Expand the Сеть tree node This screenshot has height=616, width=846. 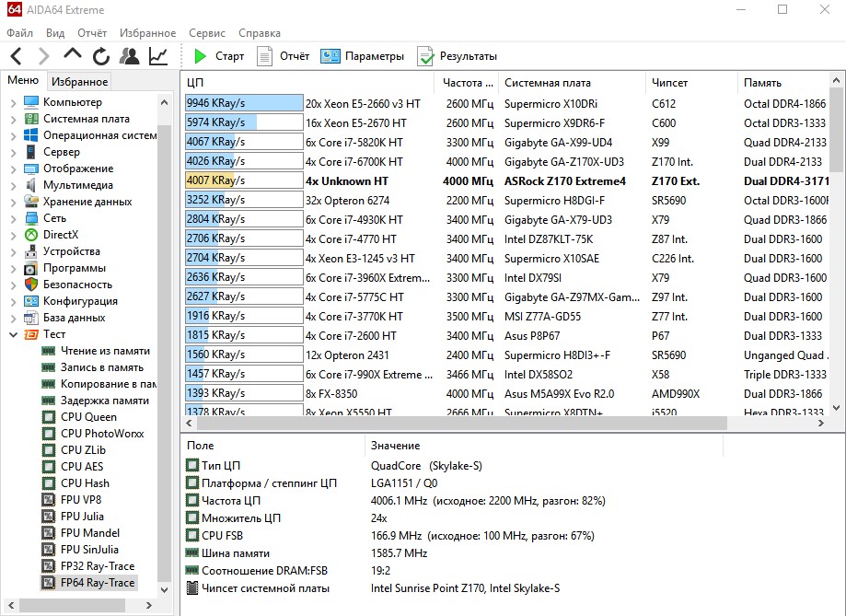tap(14, 218)
